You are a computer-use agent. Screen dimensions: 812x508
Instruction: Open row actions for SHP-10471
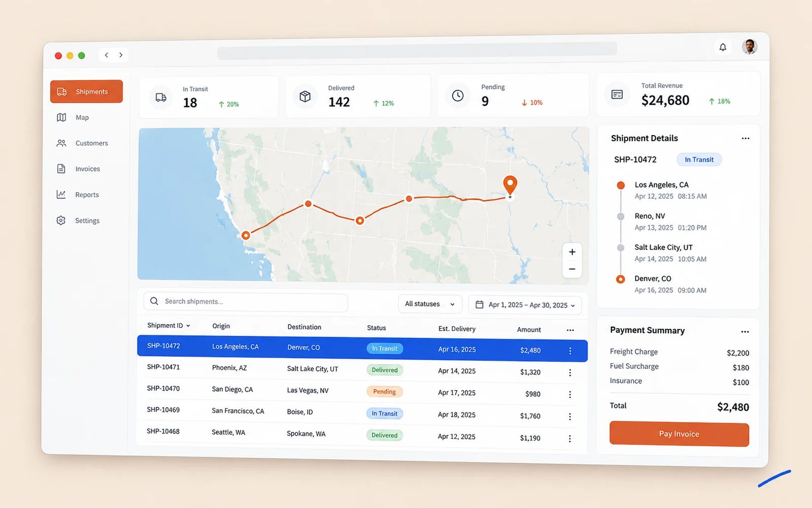point(570,373)
